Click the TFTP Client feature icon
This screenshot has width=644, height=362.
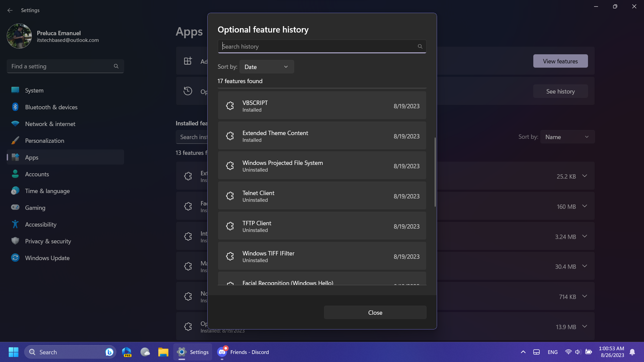pyautogui.click(x=230, y=226)
